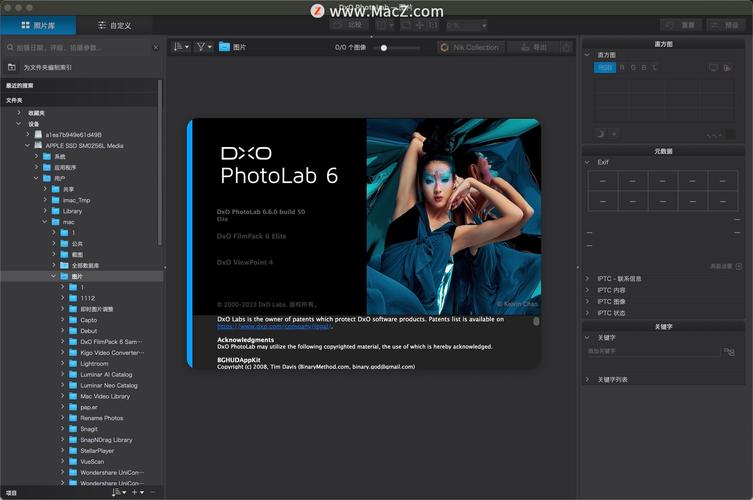Open zoom level dropdown in top toolbar

[x=466, y=25]
